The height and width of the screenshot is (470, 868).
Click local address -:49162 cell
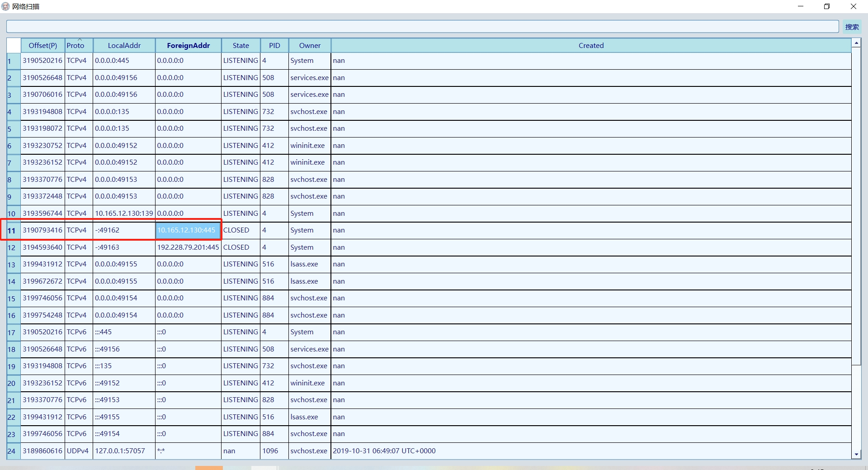coord(124,230)
